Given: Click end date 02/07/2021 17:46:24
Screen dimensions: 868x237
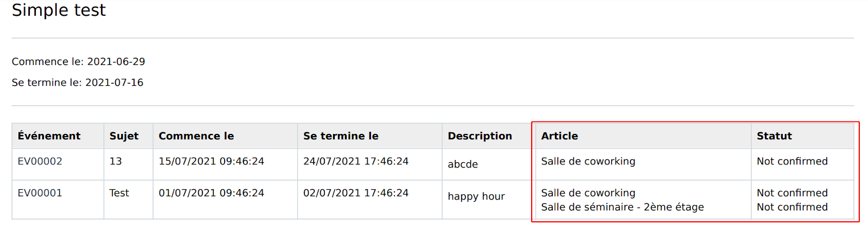Looking at the screenshot, I should click(x=355, y=193).
